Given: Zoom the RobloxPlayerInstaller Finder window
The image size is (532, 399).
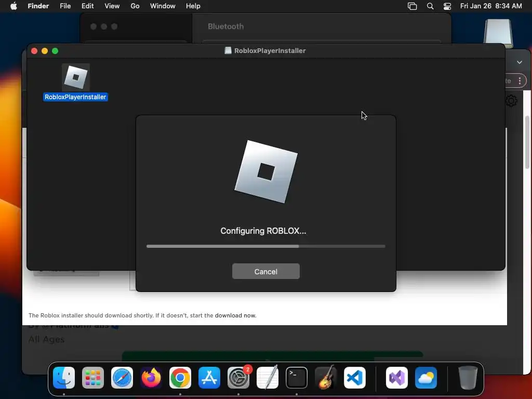Looking at the screenshot, I should pyautogui.click(x=55, y=51).
